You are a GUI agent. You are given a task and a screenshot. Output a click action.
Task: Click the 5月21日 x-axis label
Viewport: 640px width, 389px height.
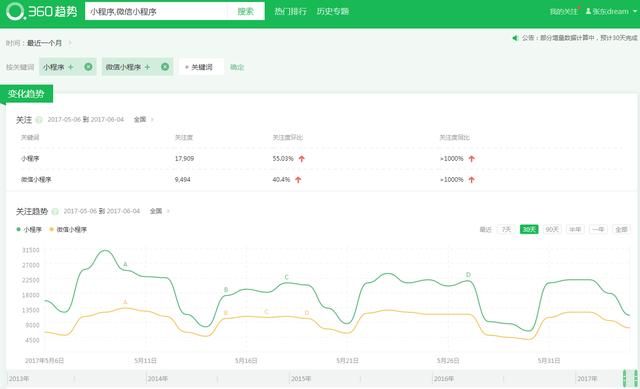tap(347, 360)
